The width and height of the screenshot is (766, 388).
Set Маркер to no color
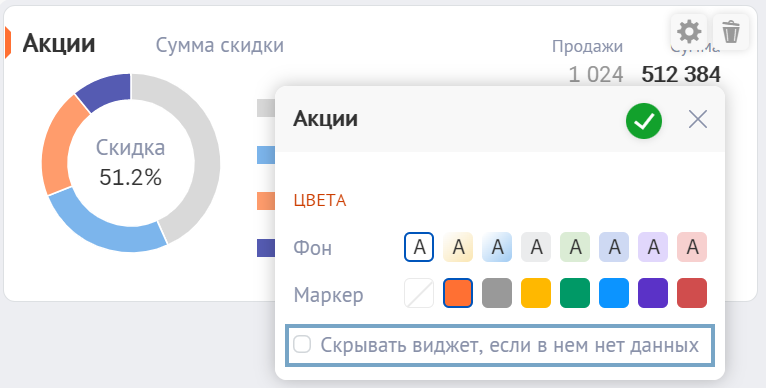tap(419, 293)
